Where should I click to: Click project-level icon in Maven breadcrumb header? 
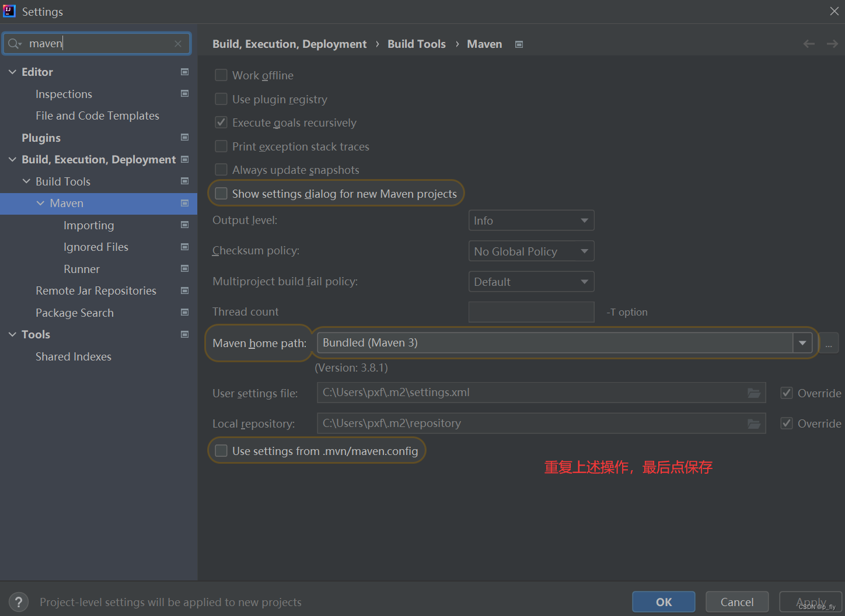coord(519,44)
